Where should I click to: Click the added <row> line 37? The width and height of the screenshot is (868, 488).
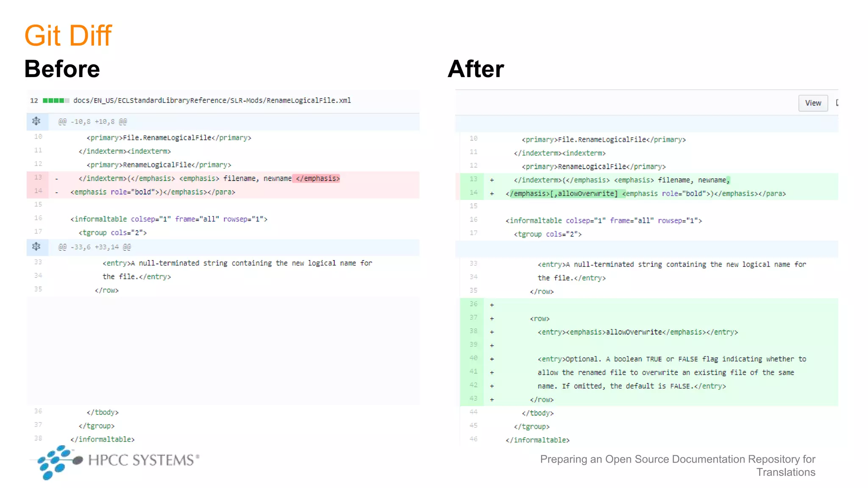point(540,319)
